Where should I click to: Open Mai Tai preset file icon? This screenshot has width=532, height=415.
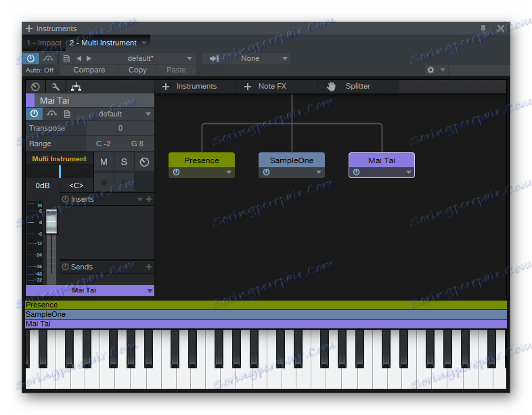click(67, 114)
